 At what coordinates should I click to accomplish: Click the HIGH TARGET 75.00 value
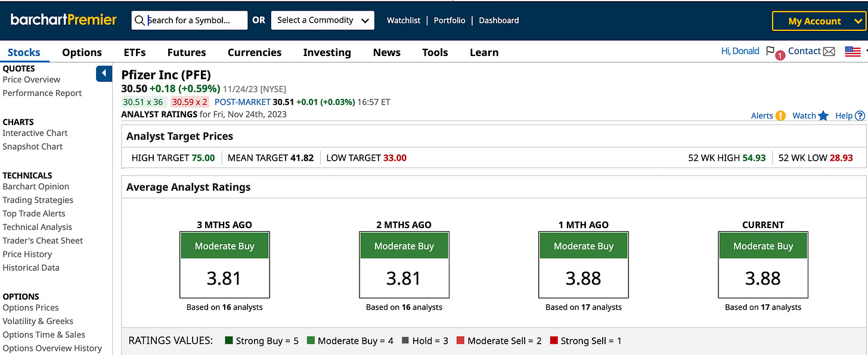(x=203, y=158)
